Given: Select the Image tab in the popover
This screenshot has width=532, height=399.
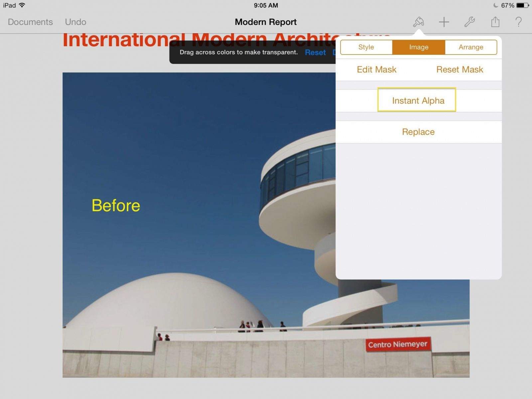Looking at the screenshot, I should coord(418,47).
